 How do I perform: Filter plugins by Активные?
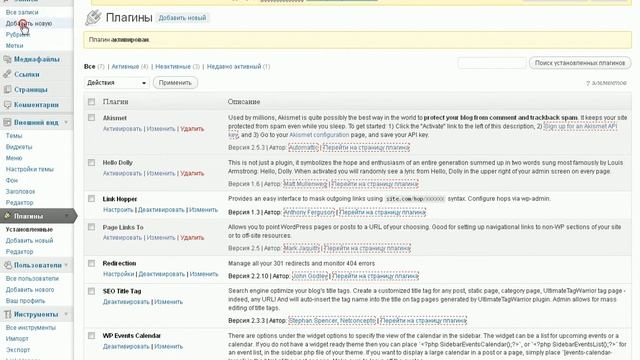click(x=125, y=67)
